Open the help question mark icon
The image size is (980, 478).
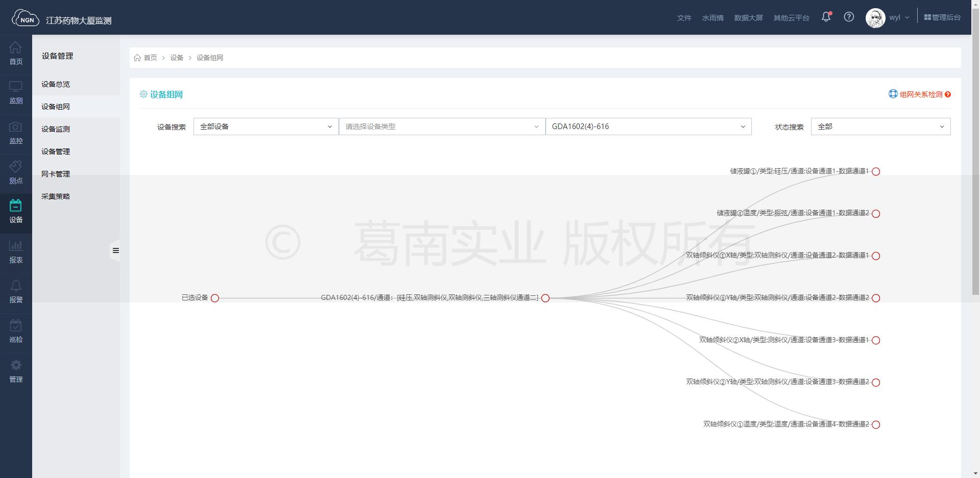[849, 17]
